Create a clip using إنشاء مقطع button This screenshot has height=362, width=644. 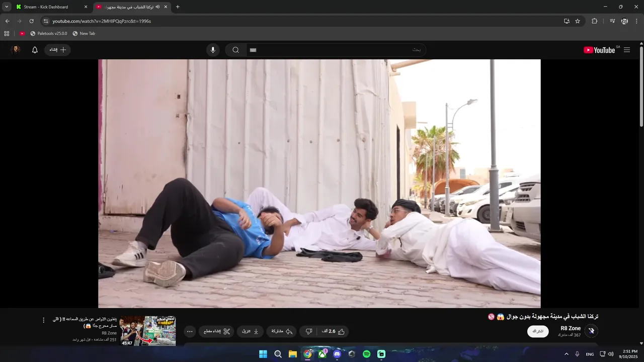coord(216,331)
